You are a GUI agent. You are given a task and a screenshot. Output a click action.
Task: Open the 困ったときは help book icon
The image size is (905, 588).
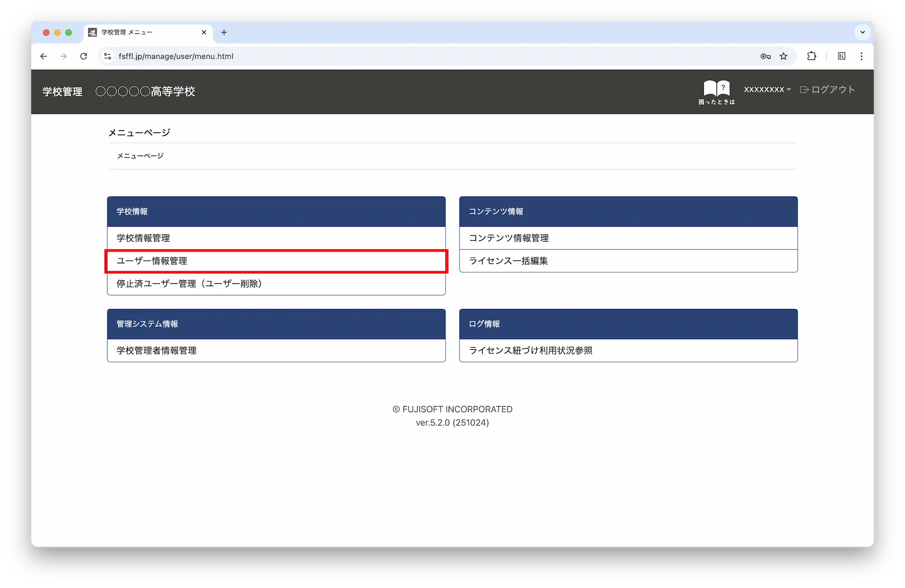coord(716,91)
